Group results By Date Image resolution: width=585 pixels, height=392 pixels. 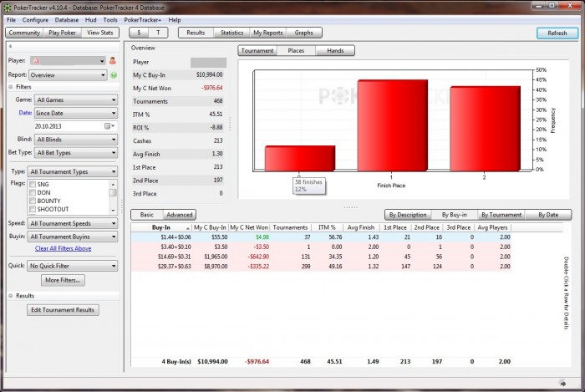[x=548, y=215]
